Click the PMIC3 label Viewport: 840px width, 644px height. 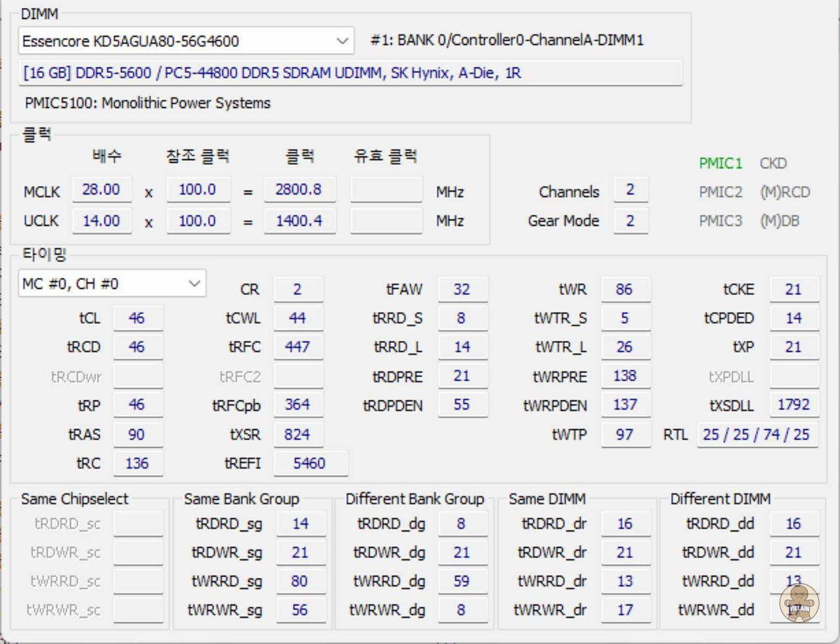tap(720, 221)
